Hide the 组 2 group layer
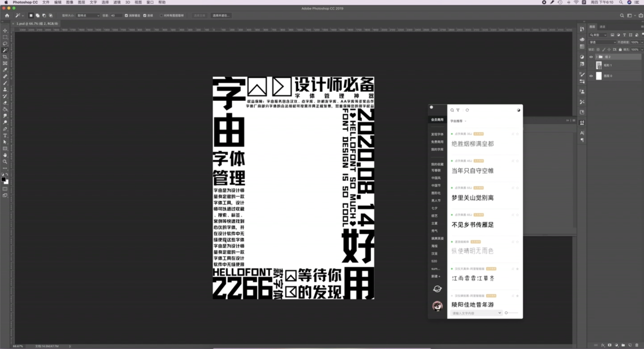This screenshot has width=644, height=349. (x=591, y=57)
